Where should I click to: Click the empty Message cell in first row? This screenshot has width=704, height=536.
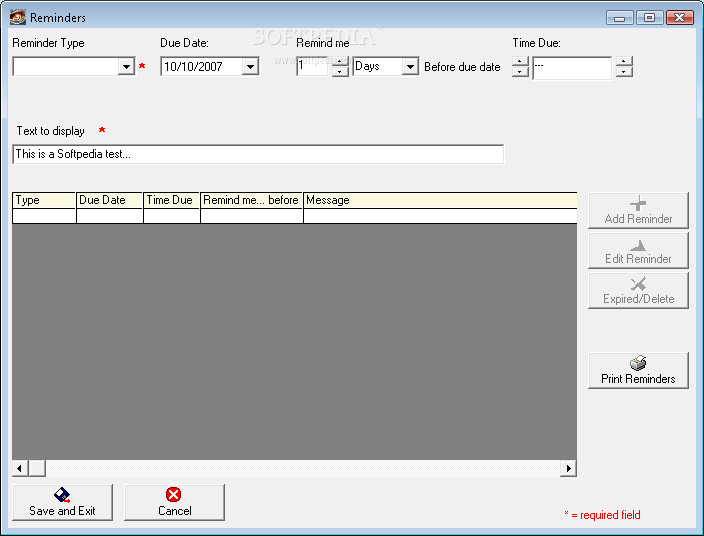(x=440, y=216)
